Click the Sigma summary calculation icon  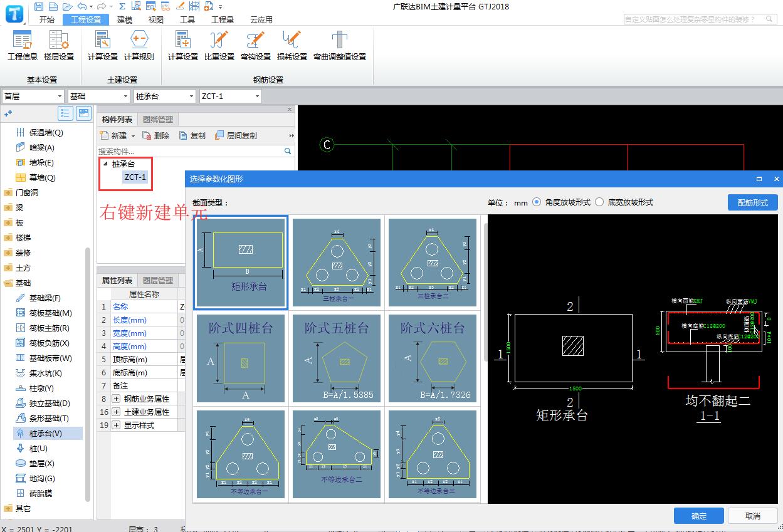122,6
